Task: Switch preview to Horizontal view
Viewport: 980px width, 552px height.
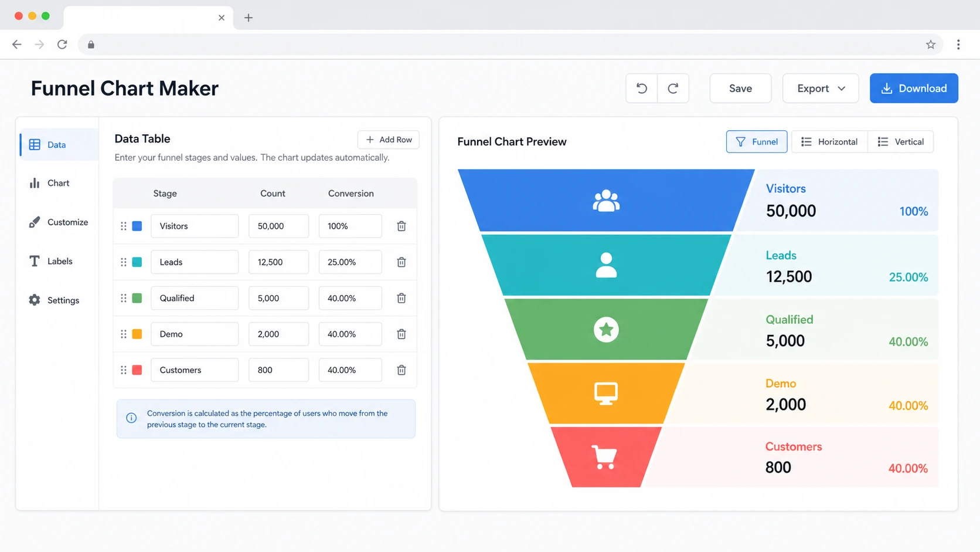Action: point(829,142)
